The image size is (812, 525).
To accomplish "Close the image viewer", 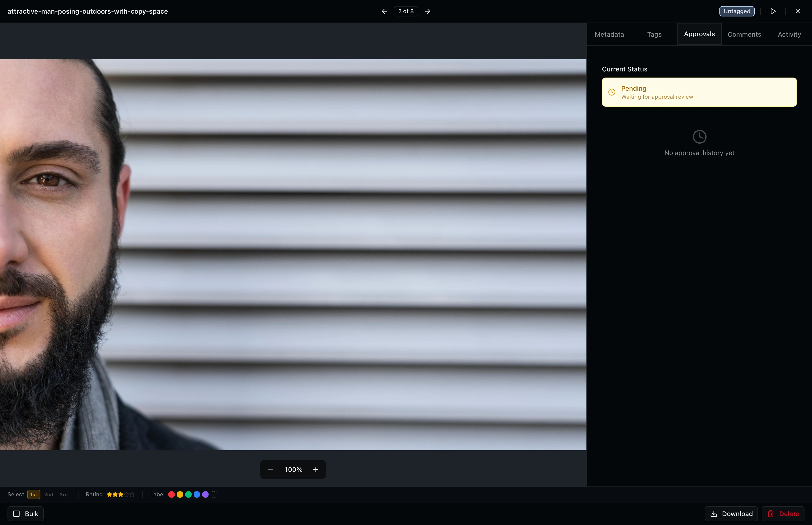I will click(798, 11).
